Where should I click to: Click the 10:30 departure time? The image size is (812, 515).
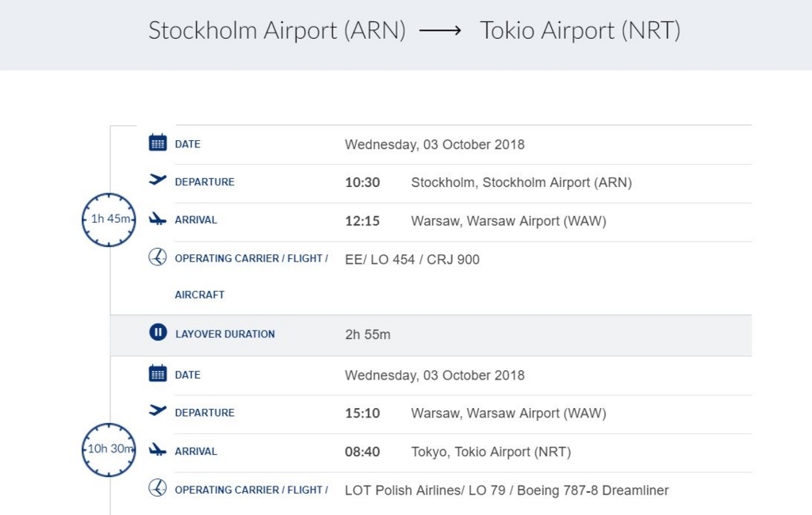click(362, 182)
